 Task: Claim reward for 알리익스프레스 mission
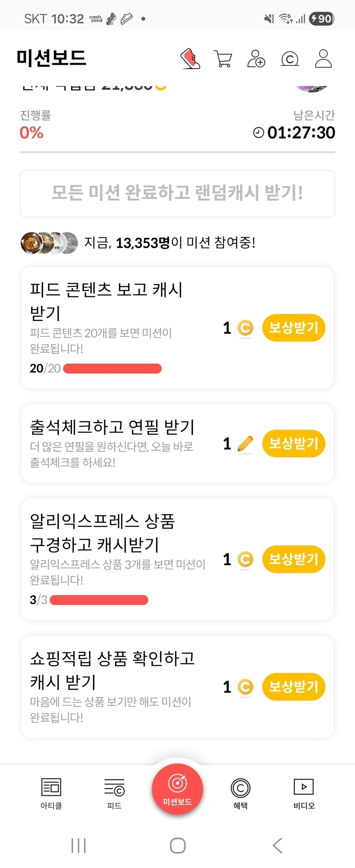tap(293, 559)
